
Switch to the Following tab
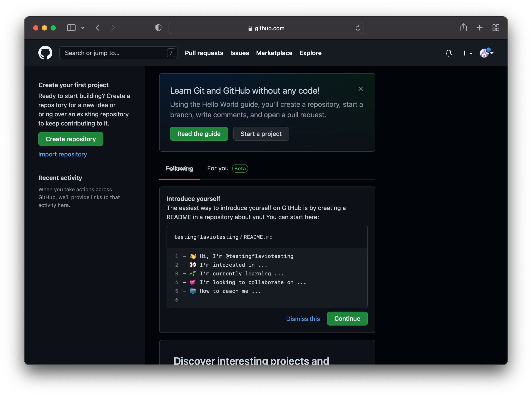pos(179,168)
